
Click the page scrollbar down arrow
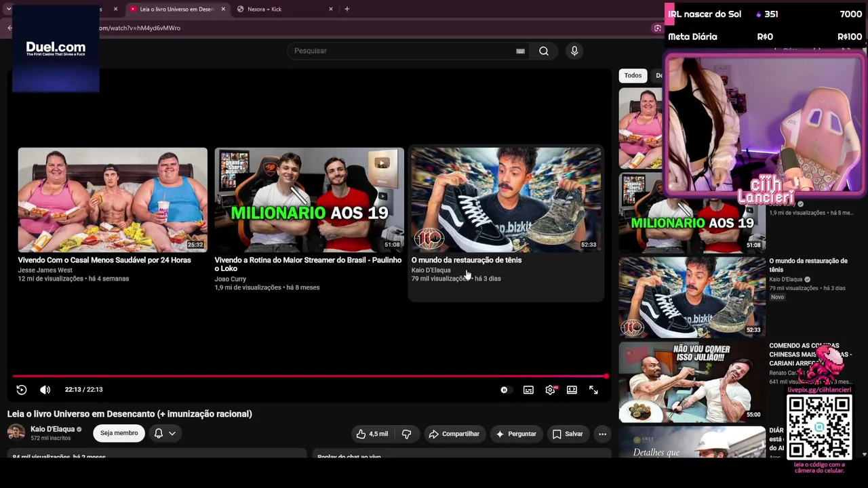point(864,454)
